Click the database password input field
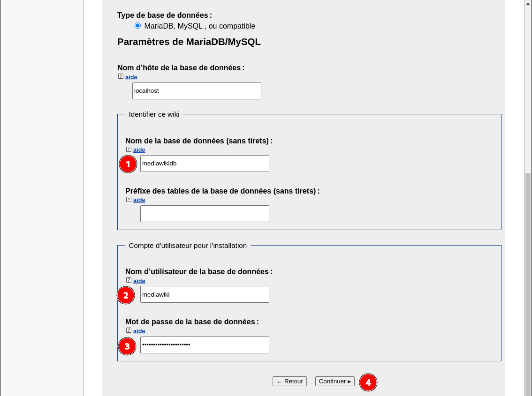Screen dimensions: 532x396 tap(205, 345)
